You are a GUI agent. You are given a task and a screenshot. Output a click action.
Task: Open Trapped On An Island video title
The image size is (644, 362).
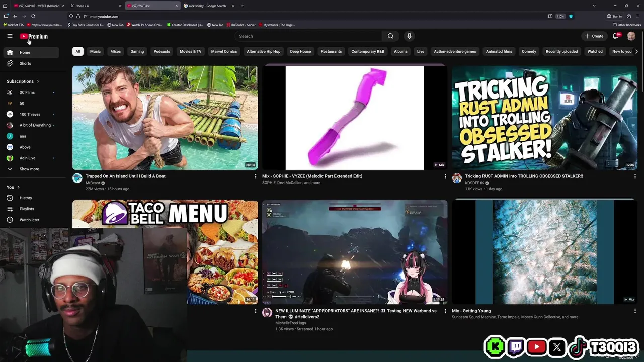125,176
